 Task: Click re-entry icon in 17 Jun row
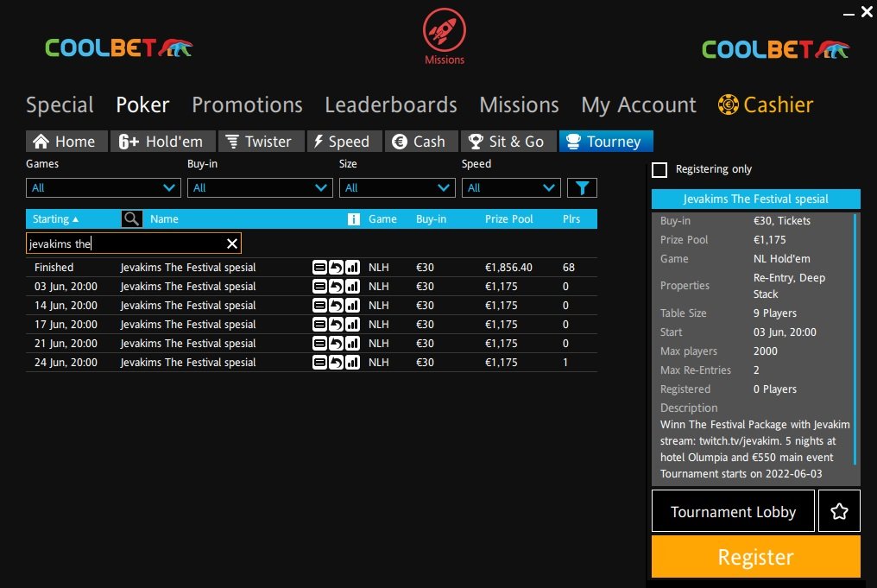point(336,325)
